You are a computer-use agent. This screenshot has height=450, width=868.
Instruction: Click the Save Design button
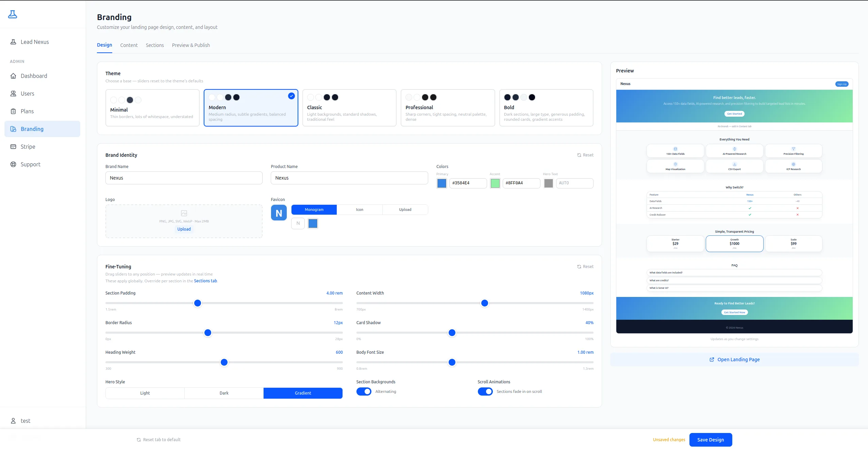click(x=711, y=439)
